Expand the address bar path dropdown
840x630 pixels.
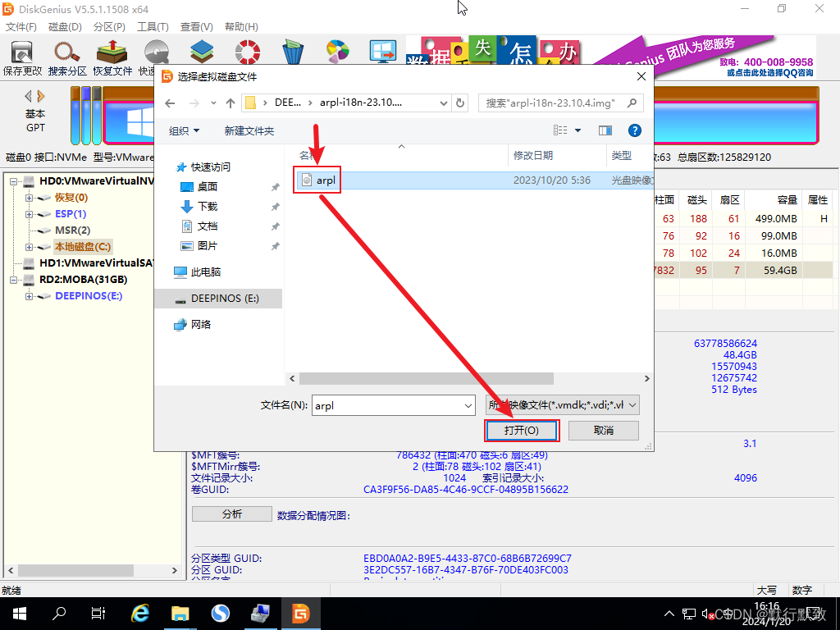coord(444,103)
